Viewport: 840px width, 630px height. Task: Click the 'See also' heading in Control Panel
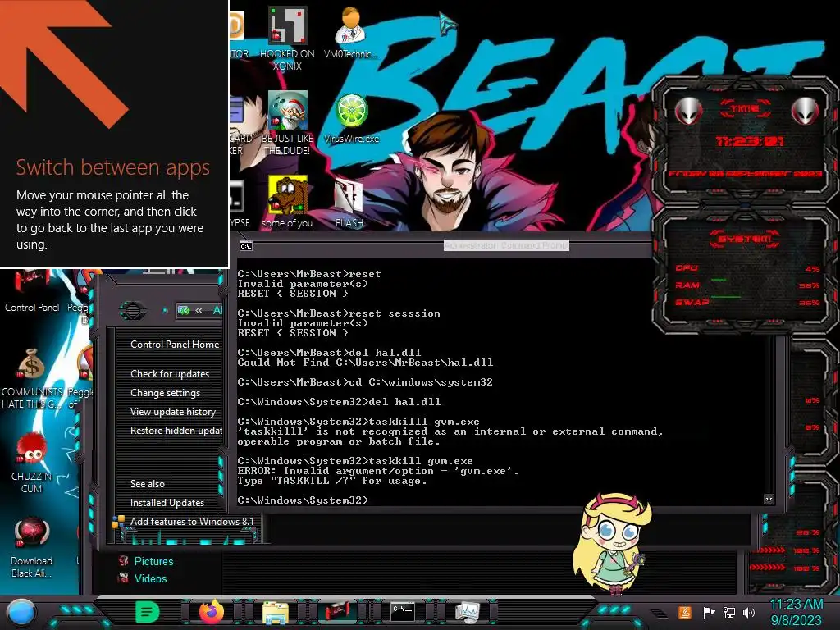148,484
